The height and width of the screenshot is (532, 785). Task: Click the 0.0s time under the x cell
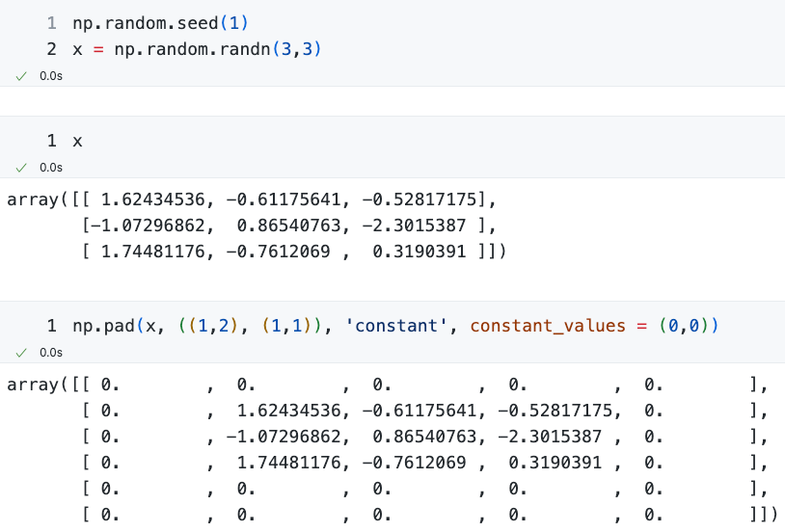pos(51,167)
